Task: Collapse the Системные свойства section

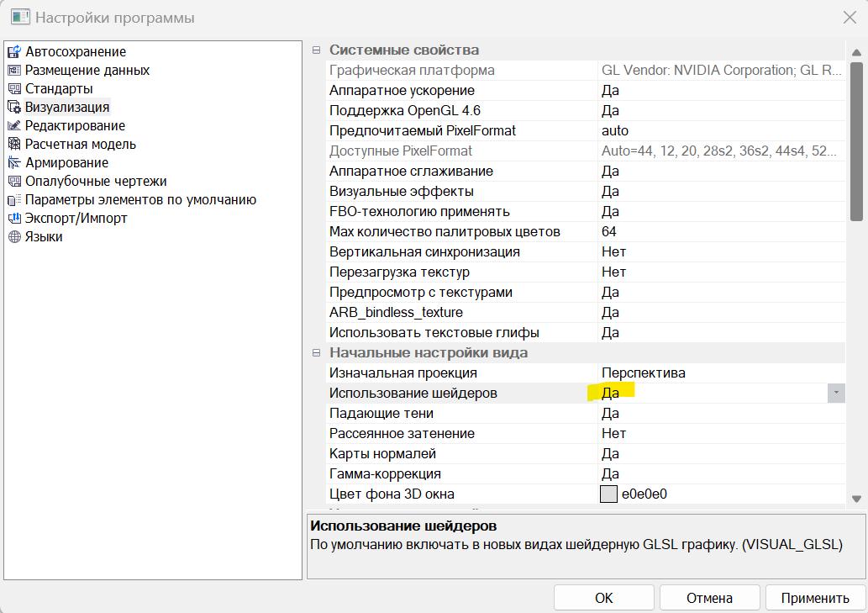Action: click(x=317, y=50)
